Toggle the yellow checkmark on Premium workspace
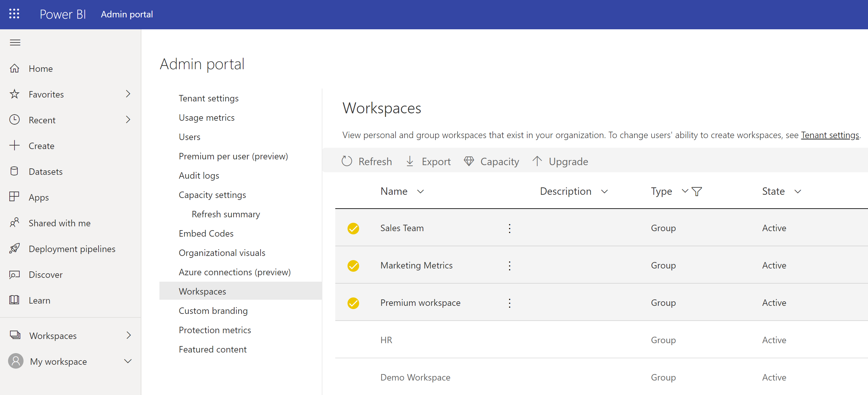This screenshot has width=868, height=395. 353,303
